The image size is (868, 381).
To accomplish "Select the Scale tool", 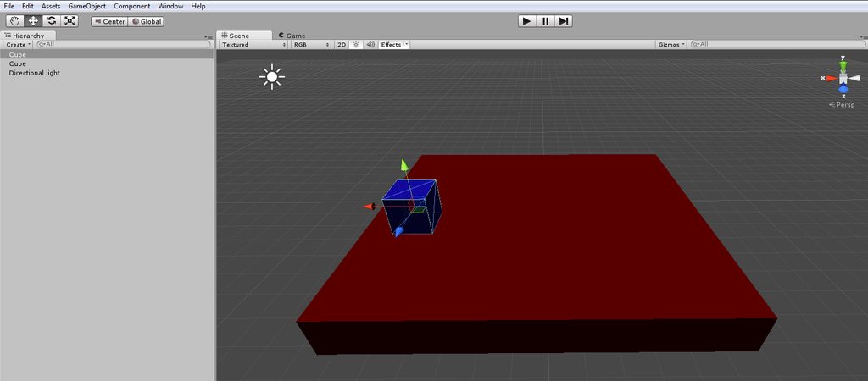I will click(70, 21).
